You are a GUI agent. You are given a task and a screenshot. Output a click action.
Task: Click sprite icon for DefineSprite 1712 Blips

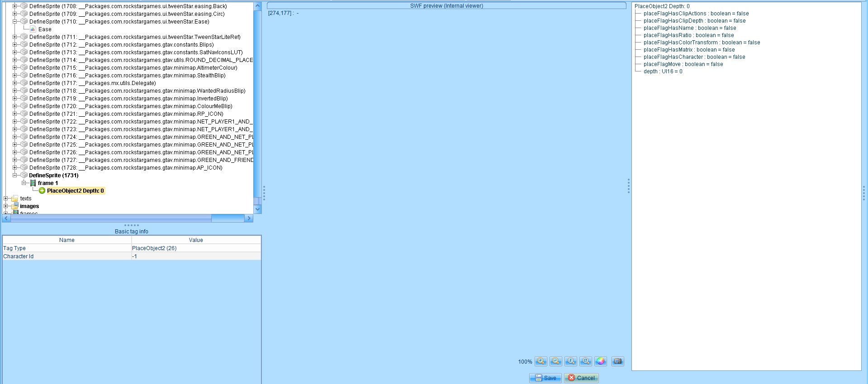coord(24,44)
